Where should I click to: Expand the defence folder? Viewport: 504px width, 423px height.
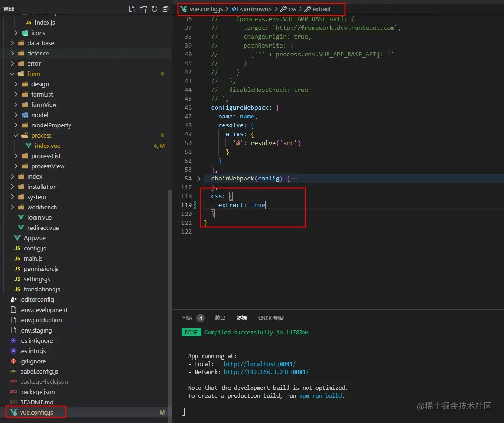(38, 53)
